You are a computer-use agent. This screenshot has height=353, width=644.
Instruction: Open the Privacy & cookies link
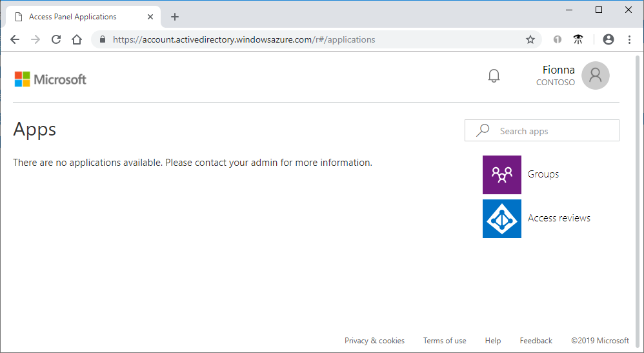point(374,341)
